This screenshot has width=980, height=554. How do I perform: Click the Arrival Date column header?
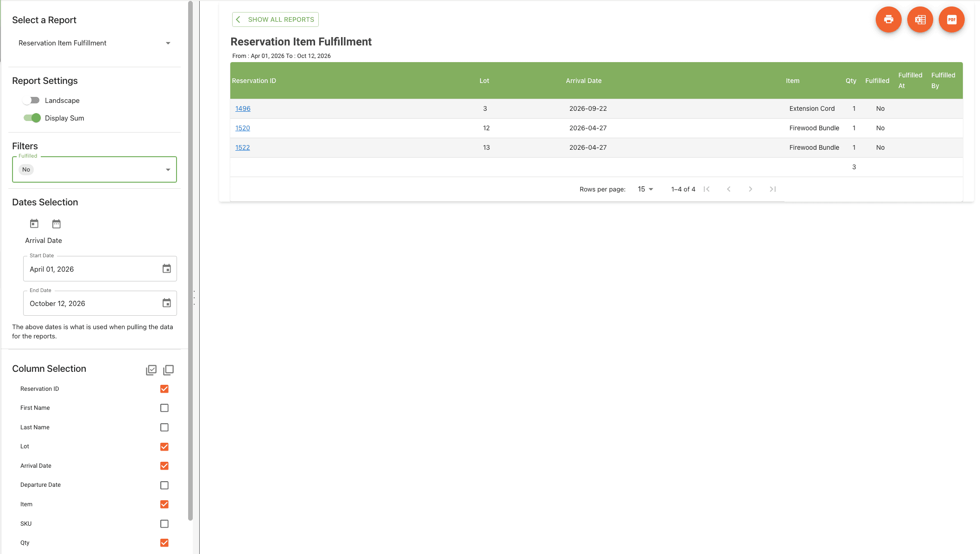tap(583, 80)
